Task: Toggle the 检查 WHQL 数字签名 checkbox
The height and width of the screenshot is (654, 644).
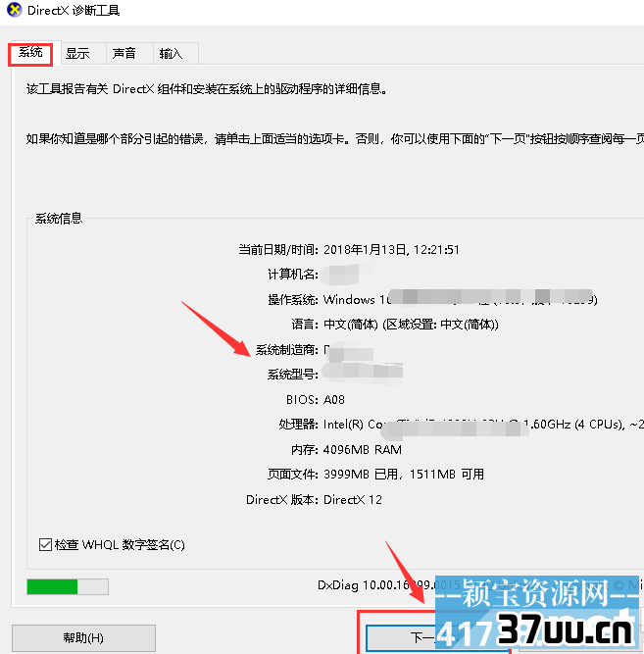Action: coord(45,545)
